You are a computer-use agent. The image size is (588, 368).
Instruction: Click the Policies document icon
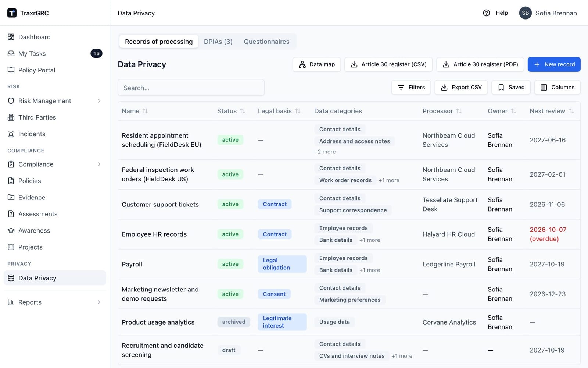(x=11, y=181)
